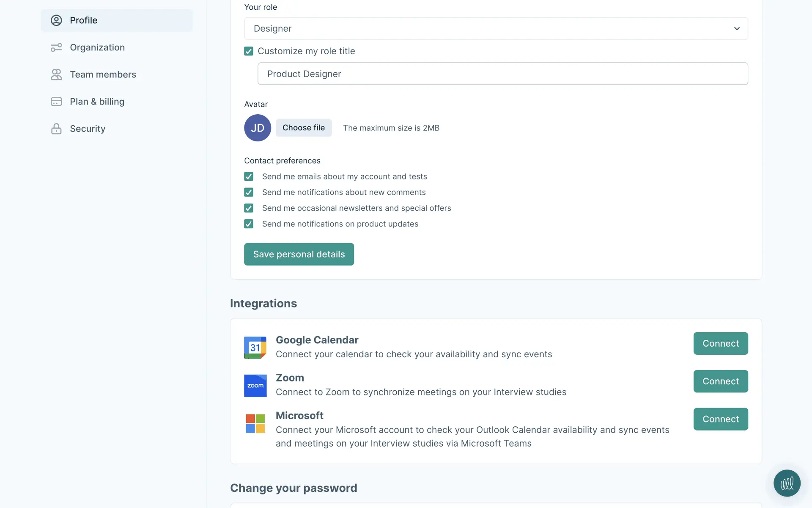Click the Profile user icon in sidebar
This screenshot has width=812, height=508.
click(56, 20)
